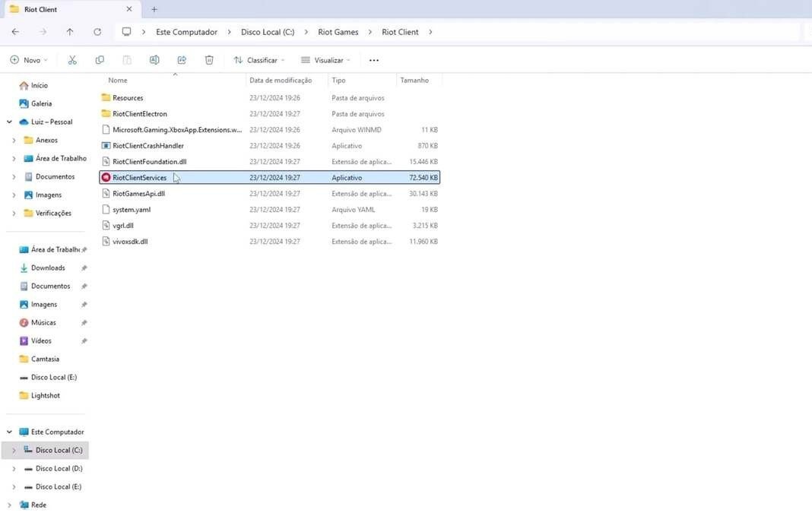This screenshot has height=532, width=812.
Task: Expand the Rede network node
Action: [x=9, y=505]
